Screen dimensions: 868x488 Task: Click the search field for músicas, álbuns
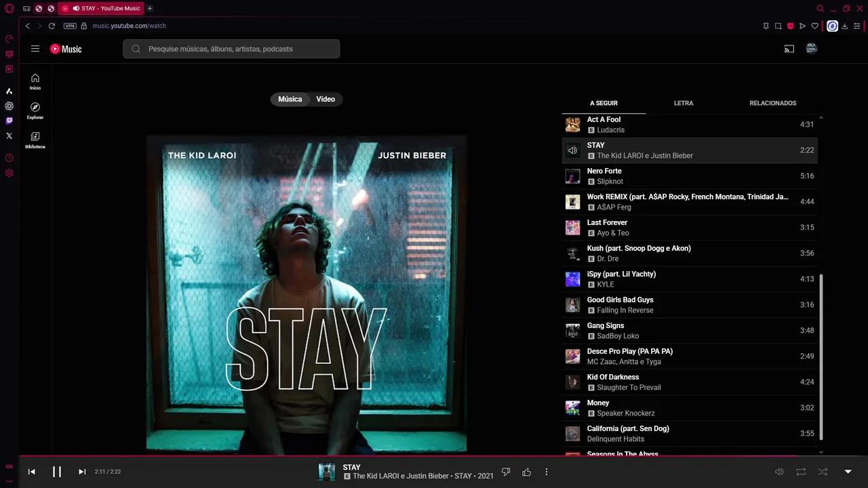point(231,49)
